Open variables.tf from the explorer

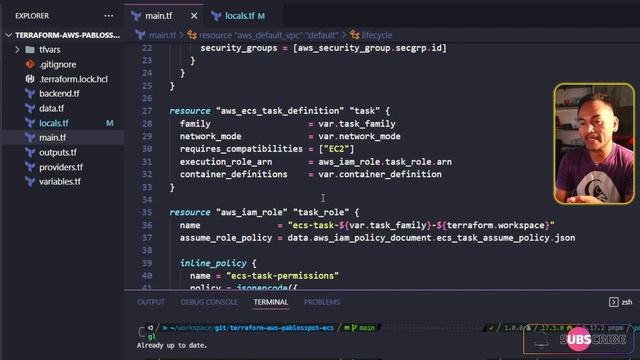[x=60, y=182]
